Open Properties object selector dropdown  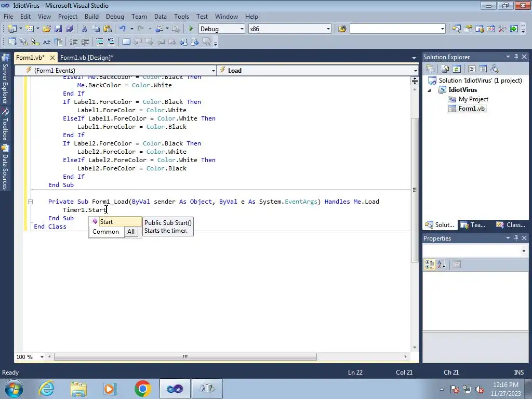click(524, 251)
